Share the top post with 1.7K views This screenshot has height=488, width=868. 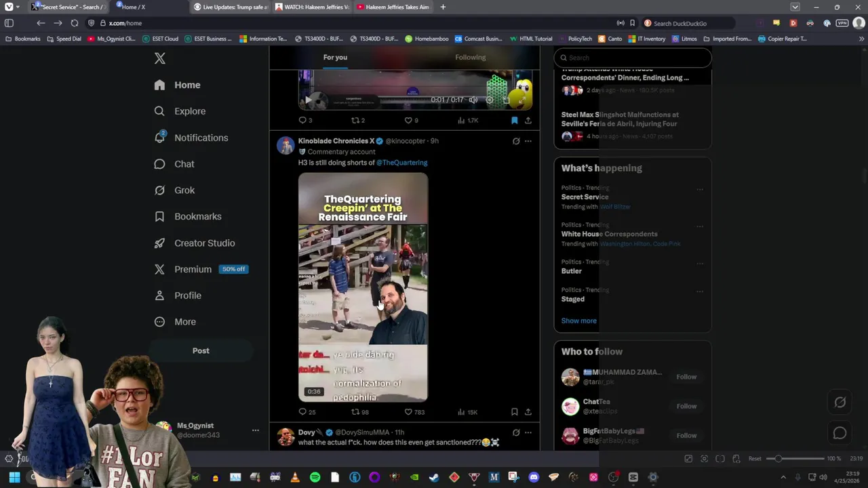528,121
